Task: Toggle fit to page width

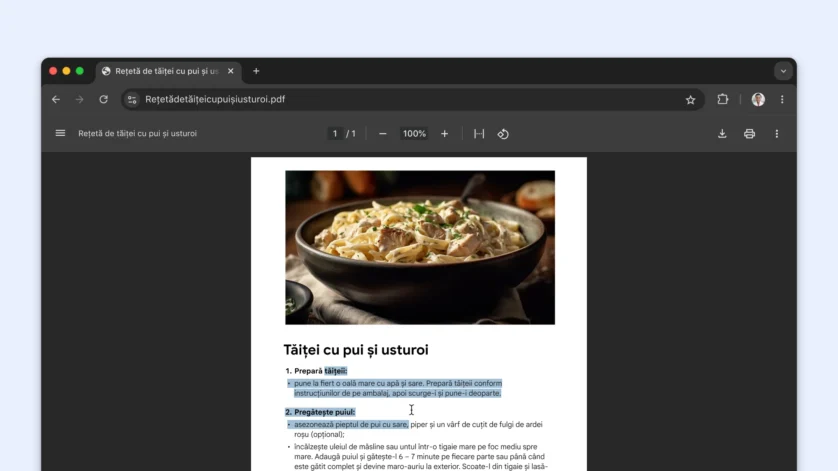Action: pyautogui.click(x=479, y=133)
